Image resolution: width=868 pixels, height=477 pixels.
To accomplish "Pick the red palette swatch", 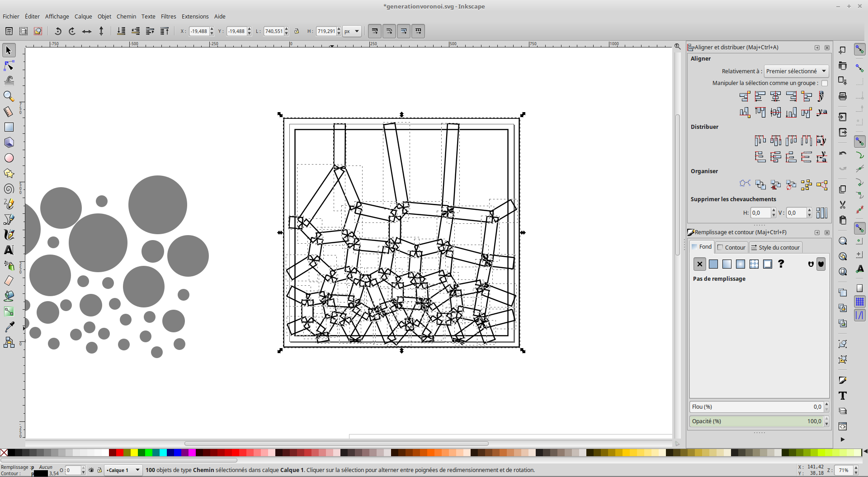I will coord(120,453).
